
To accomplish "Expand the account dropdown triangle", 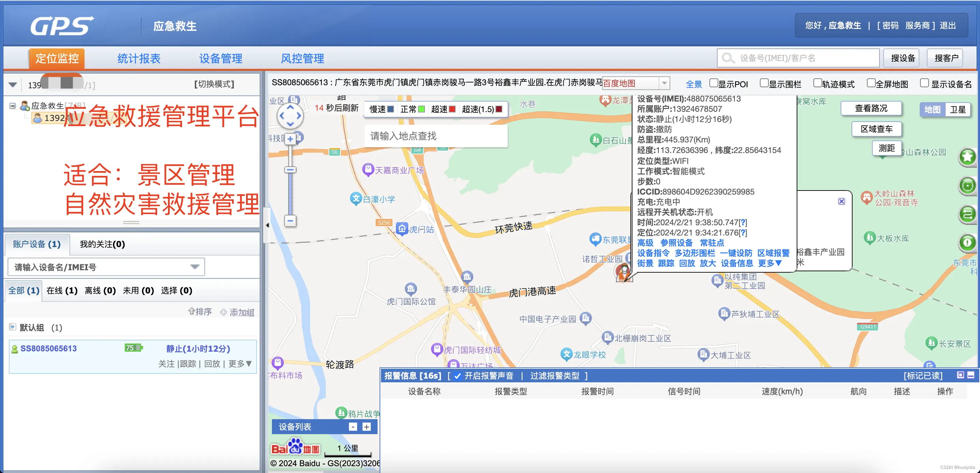I will pyautogui.click(x=13, y=85).
